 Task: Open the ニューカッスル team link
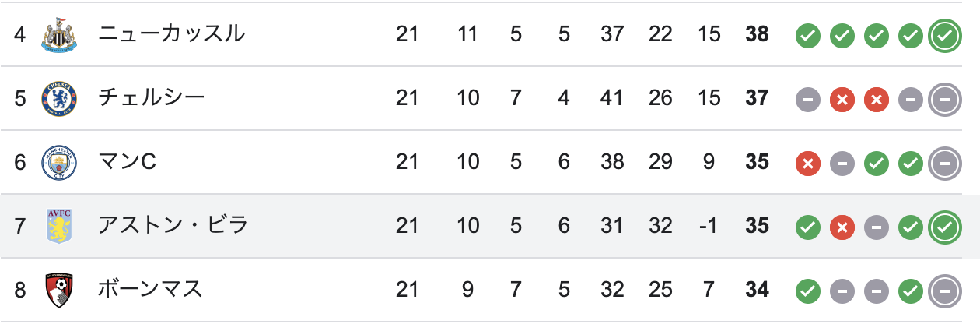pos(171,34)
